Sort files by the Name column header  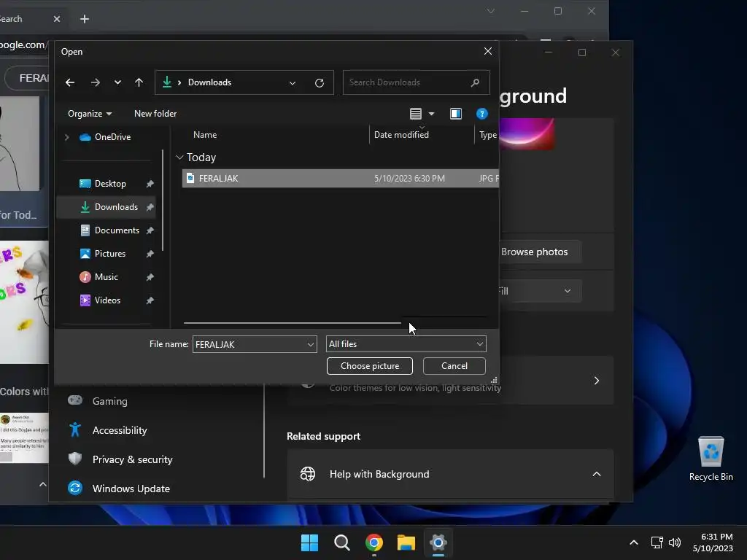coord(205,135)
